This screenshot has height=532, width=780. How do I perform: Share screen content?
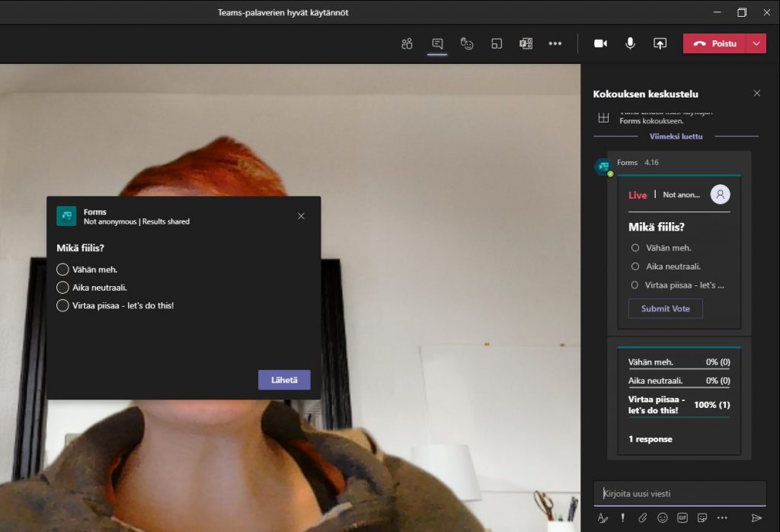click(x=660, y=43)
